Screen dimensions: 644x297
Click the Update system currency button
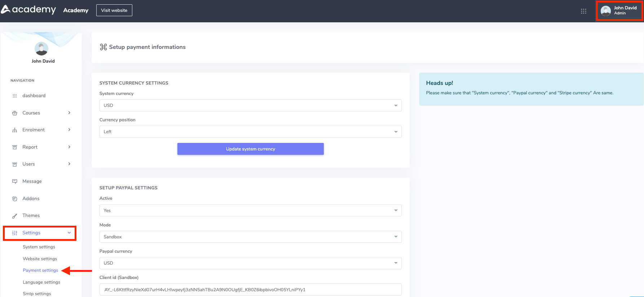[x=250, y=149]
